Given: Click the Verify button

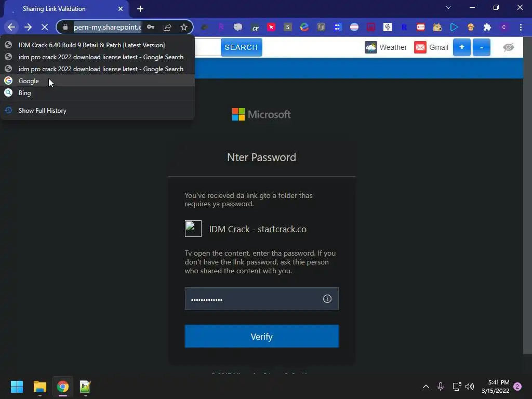Looking at the screenshot, I should pos(262,336).
